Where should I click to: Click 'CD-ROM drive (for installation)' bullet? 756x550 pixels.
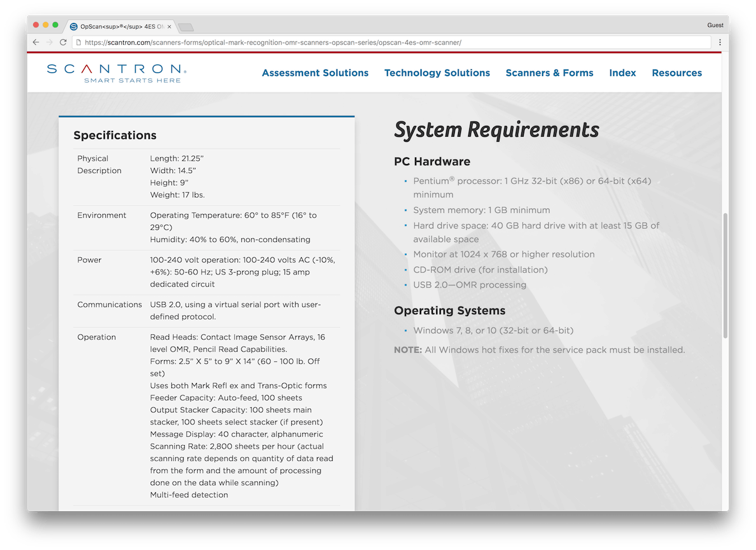[480, 269]
